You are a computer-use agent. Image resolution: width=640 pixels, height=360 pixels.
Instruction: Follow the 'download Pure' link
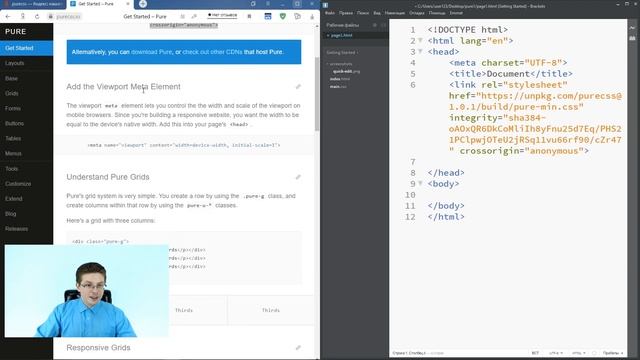151,52
